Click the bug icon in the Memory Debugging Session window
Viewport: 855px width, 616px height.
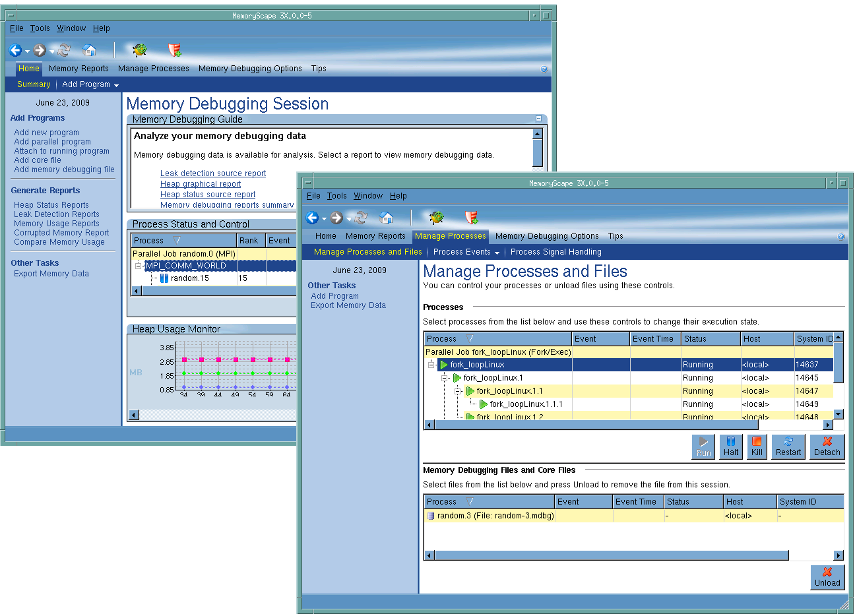click(139, 50)
